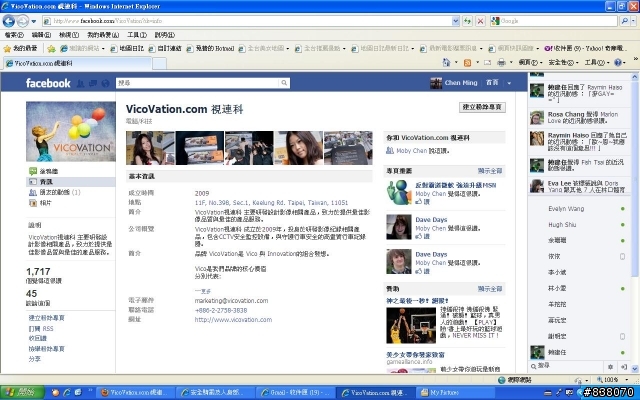This screenshot has width=640, height=400.
Task: Open http://www.vicovation.com website link
Action: [x=233, y=320]
